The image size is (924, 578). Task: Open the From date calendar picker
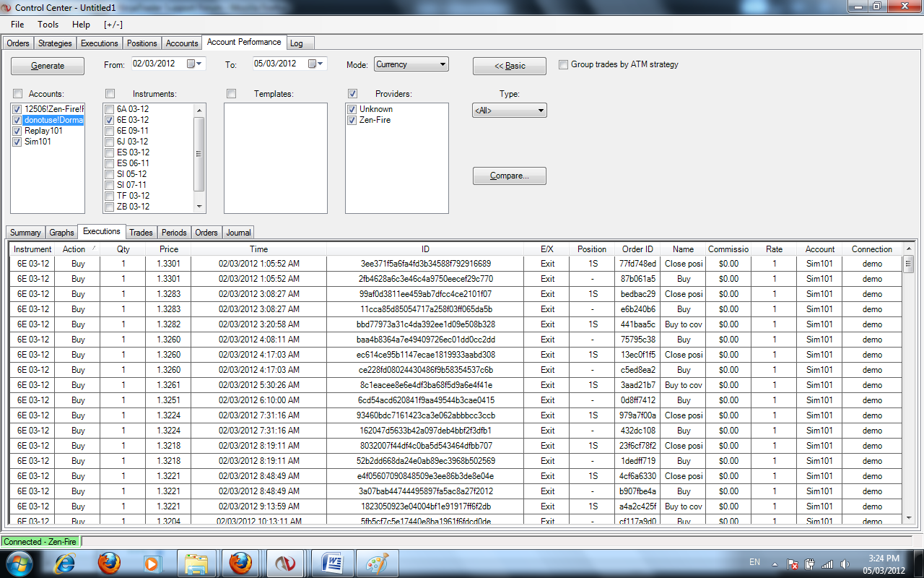coord(196,64)
